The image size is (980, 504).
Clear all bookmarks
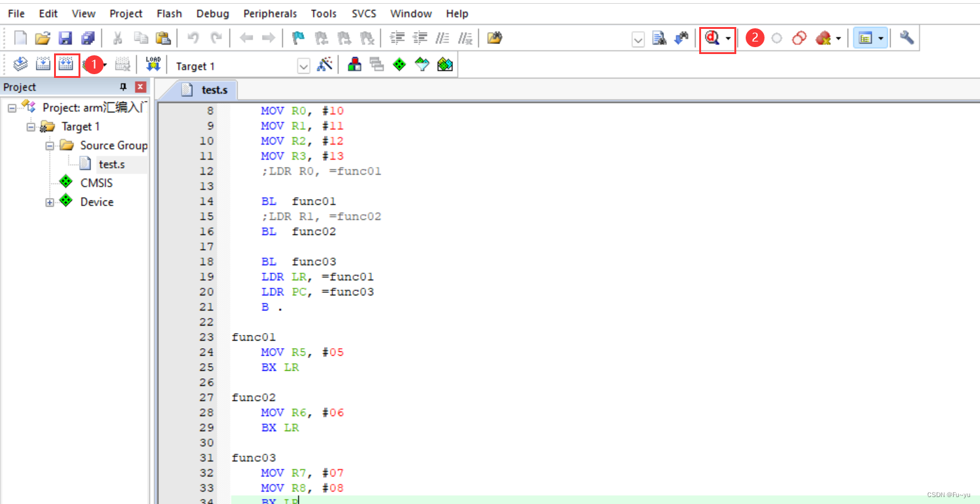pos(367,38)
